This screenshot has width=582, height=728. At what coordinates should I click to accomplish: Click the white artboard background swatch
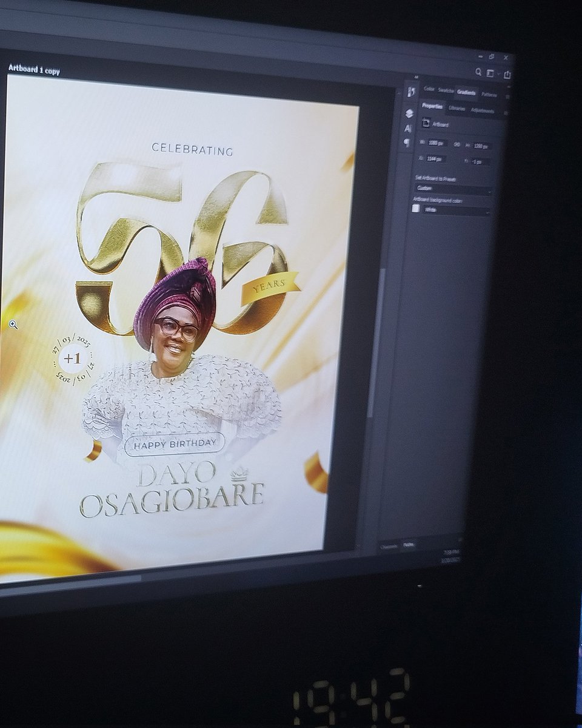coord(416,208)
